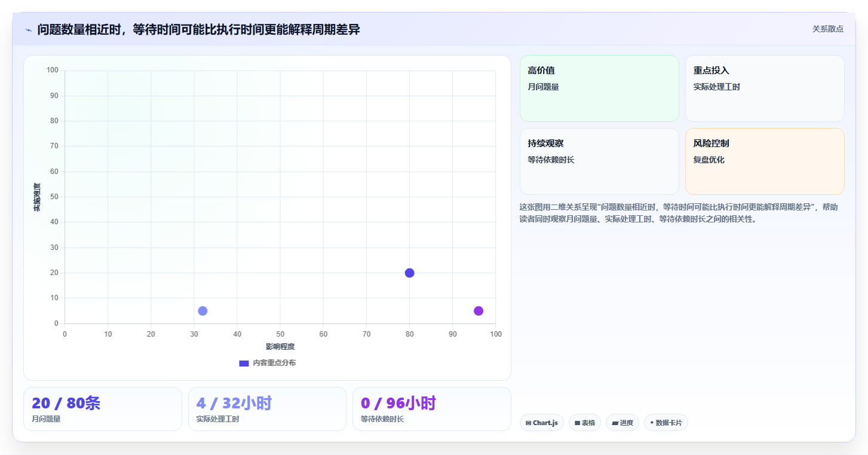This screenshot has height=455, width=868.
Task: Click the blue legend swatch for 内容重点分布
Action: (244, 363)
